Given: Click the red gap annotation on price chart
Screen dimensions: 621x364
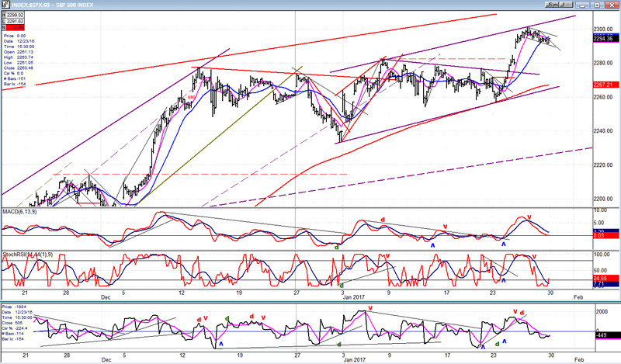Looking at the screenshot, I should [190, 97].
